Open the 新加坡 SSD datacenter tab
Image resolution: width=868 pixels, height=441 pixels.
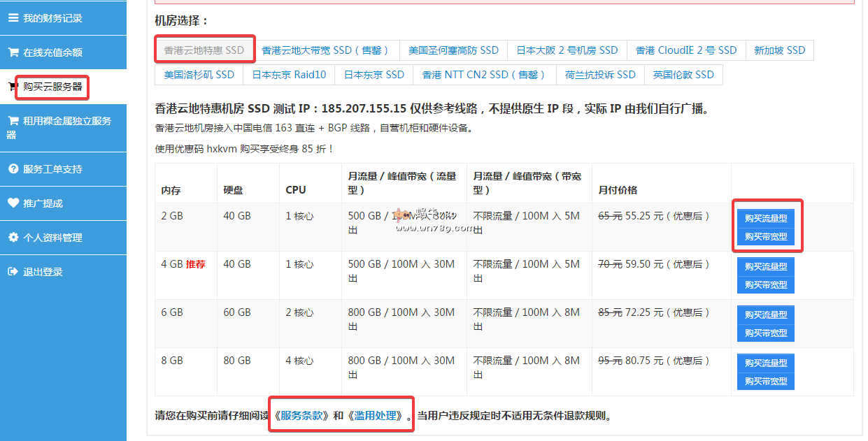(x=779, y=50)
